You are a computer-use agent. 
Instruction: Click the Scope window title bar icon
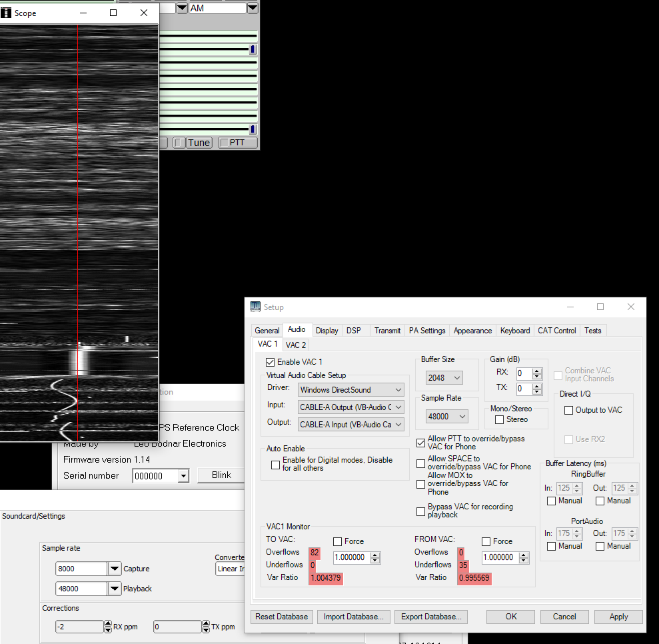point(6,13)
